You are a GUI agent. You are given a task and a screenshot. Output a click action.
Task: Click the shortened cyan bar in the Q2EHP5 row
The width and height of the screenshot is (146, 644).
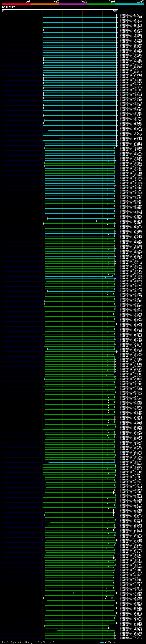[88, 138]
